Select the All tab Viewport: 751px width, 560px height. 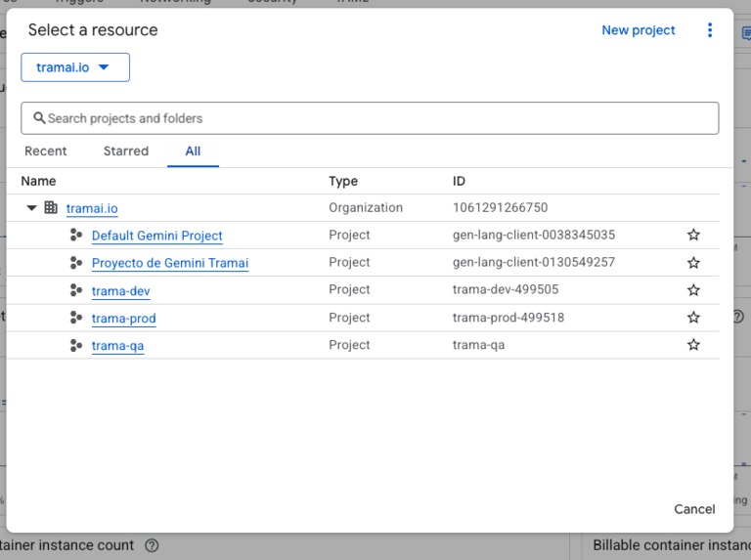pyautogui.click(x=193, y=151)
